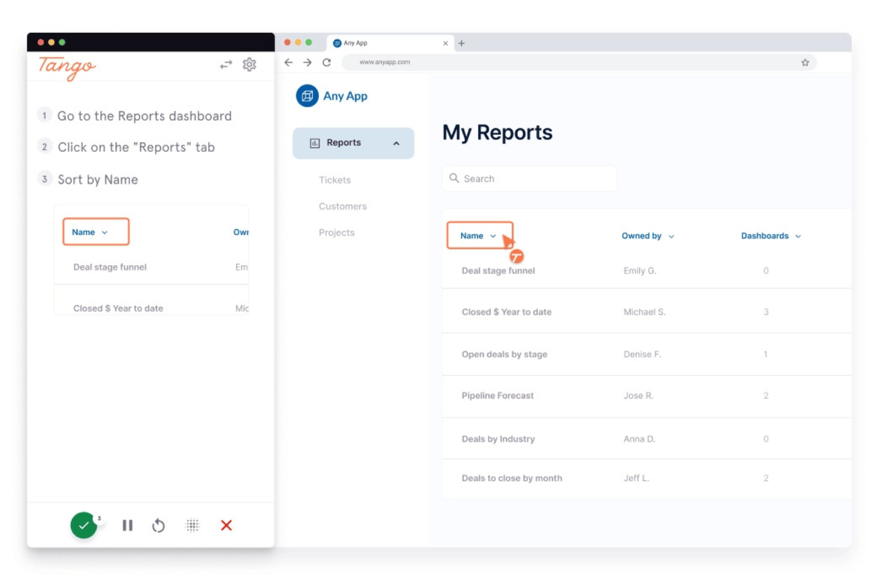
Task: Open Closed $ Year to date report
Action: [x=507, y=312]
